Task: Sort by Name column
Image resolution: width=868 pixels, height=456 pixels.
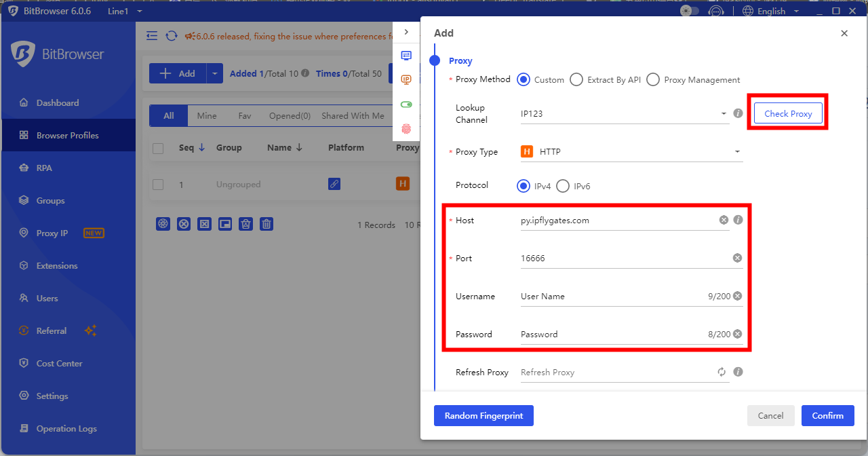Action: coord(285,148)
